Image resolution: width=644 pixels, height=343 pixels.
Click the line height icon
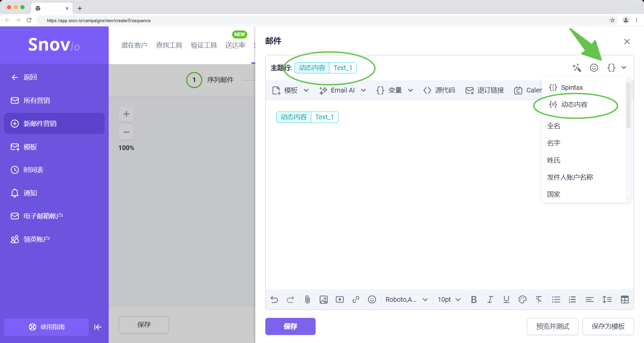pos(607,299)
